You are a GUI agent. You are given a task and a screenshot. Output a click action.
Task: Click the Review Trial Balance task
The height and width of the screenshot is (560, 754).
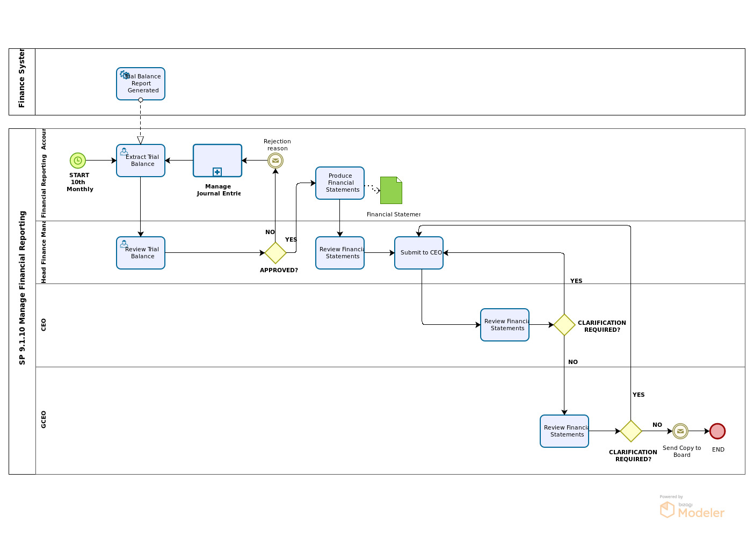(x=141, y=253)
